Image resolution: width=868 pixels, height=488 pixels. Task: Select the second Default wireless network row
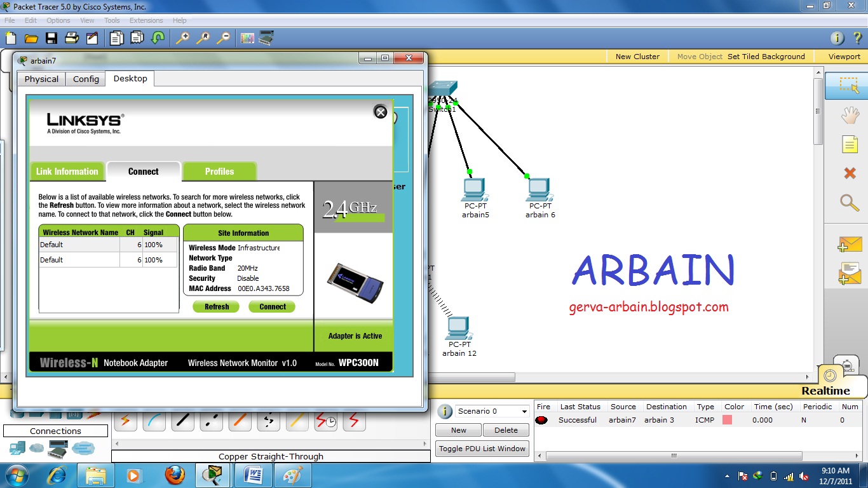(108, 260)
